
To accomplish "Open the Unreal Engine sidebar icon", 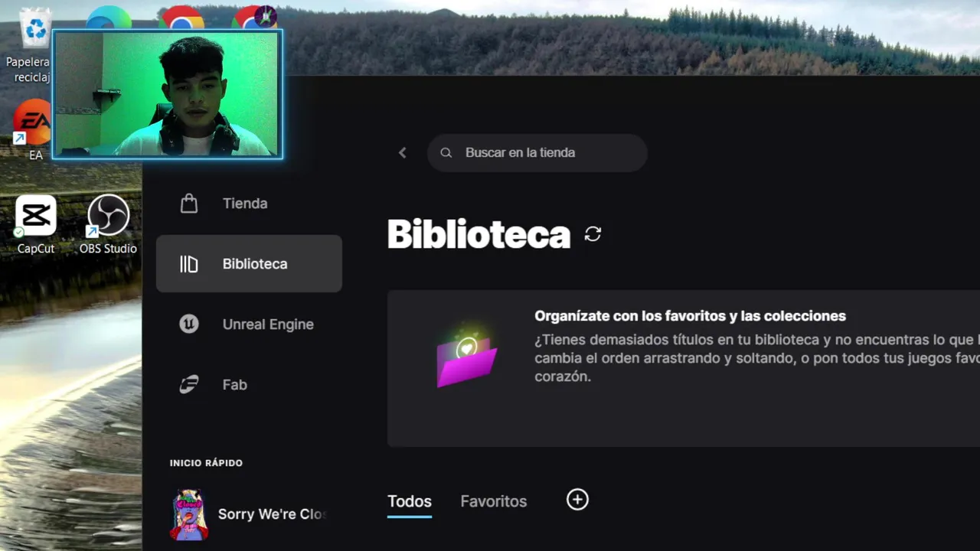I will 189,324.
